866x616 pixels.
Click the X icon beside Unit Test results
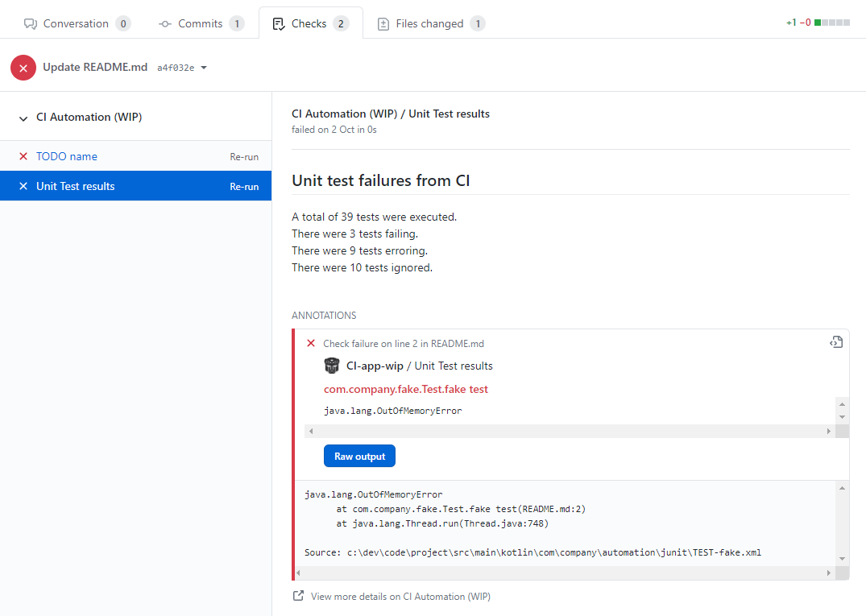23,187
